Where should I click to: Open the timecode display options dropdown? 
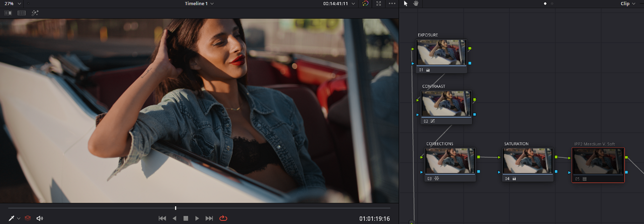tap(354, 4)
